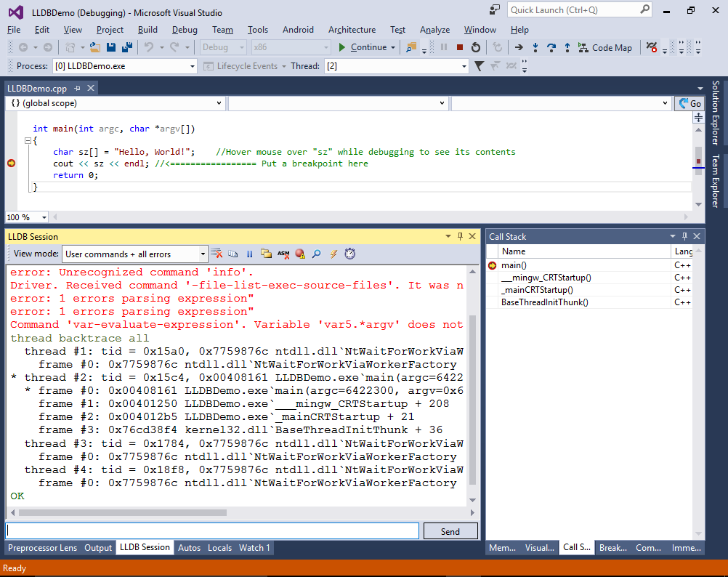Click the thread filter funnel icon
This screenshot has width=728, height=577.
(x=479, y=66)
